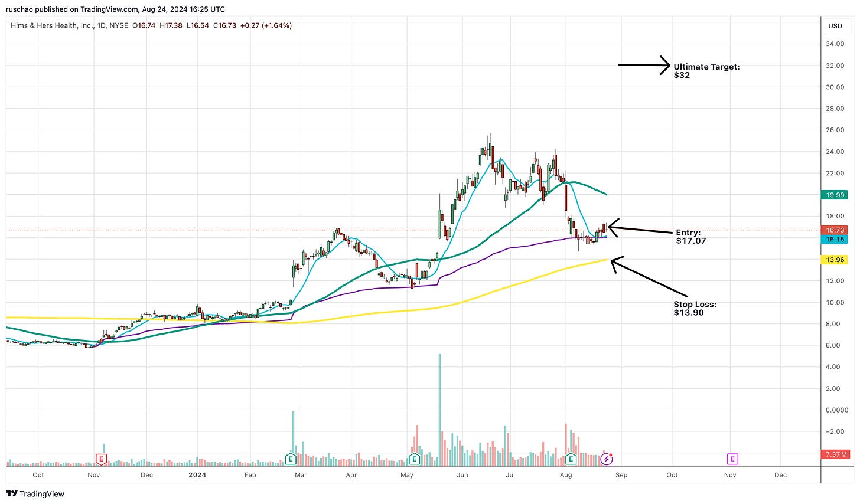The height and width of the screenshot is (504, 860).
Task: Click the USD currency label
Action: pos(835,26)
